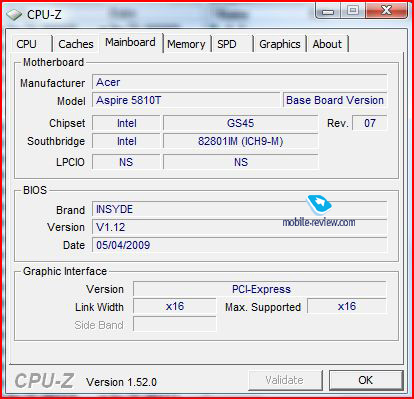Image resolution: width=414 pixels, height=399 pixels.
Task: Click the LPCIO model NS field
Action: click(x=240, y=162)
